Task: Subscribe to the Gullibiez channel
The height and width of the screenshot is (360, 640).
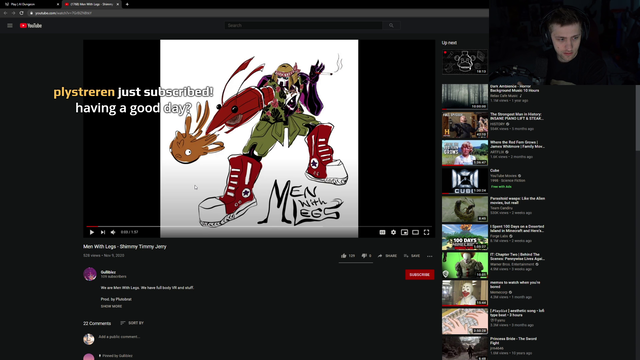Action: click(420, 275)
